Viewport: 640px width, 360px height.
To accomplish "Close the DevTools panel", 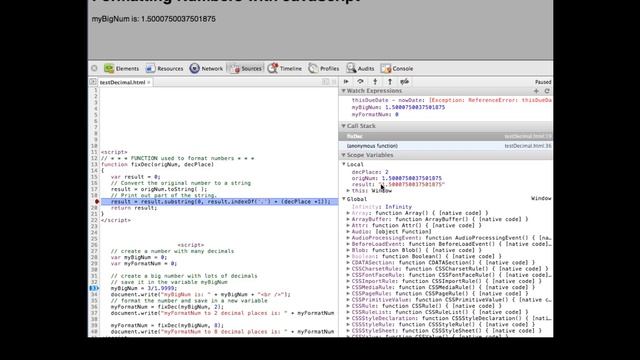I will coord(94,68).
